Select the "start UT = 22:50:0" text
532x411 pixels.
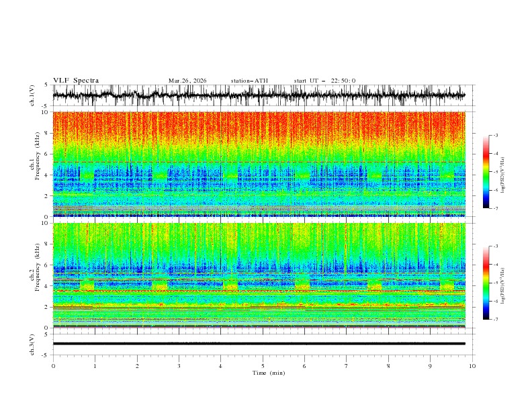point(324,81)
